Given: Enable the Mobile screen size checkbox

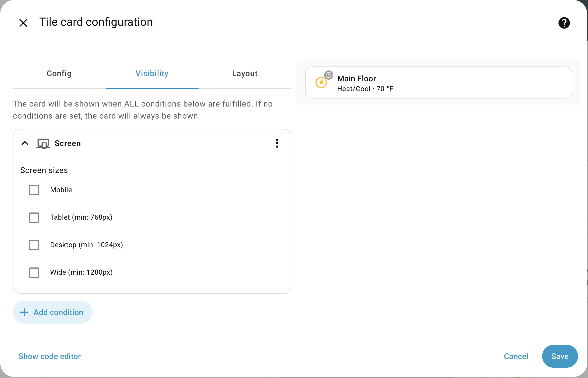Looking at the screenshot, I should click(34, 190).
